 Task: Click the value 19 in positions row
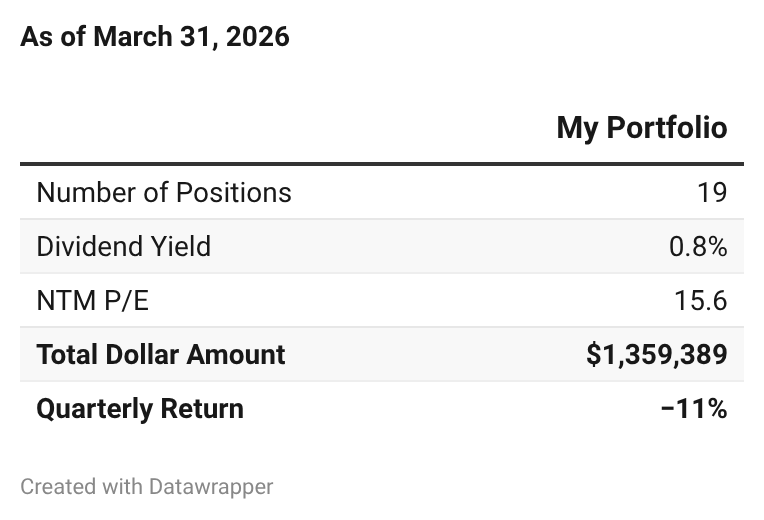(712, 192)
